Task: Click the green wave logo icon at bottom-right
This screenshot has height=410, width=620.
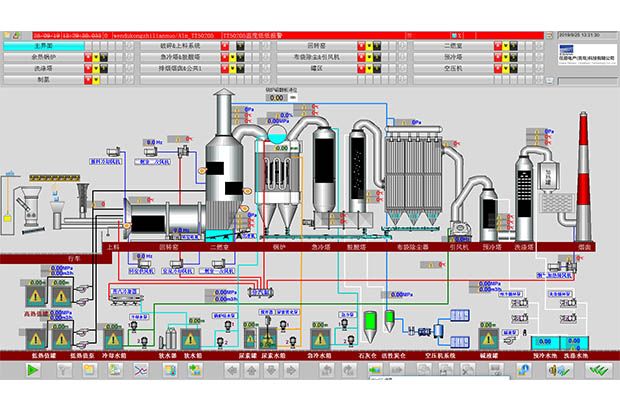Action: pos(599,370)
